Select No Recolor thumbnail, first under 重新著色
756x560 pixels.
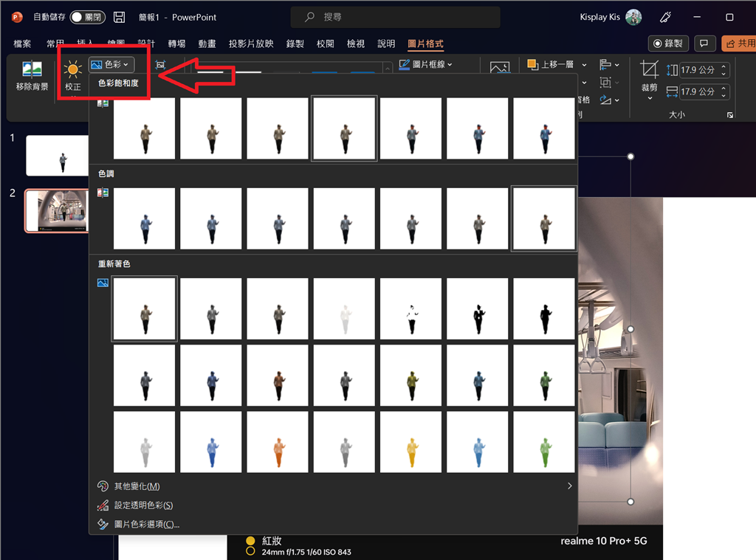[144, 308]
